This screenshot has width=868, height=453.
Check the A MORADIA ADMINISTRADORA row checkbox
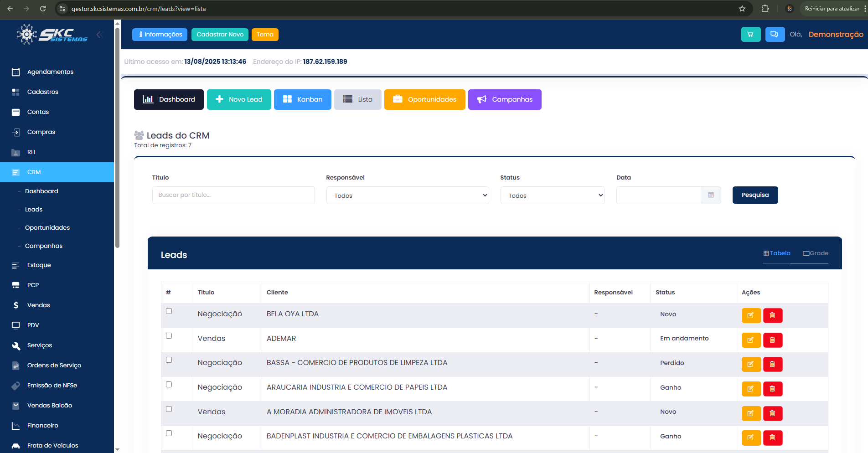click(169, 409)
